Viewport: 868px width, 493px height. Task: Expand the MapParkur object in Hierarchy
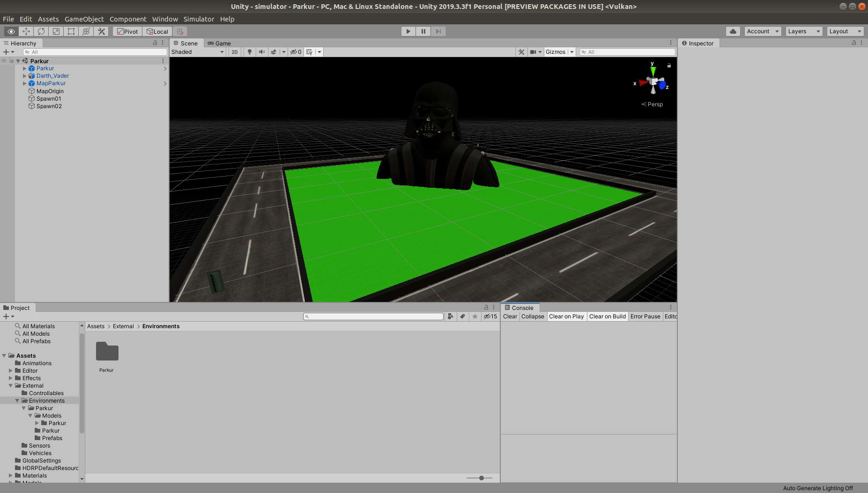(x=25, y=83)
